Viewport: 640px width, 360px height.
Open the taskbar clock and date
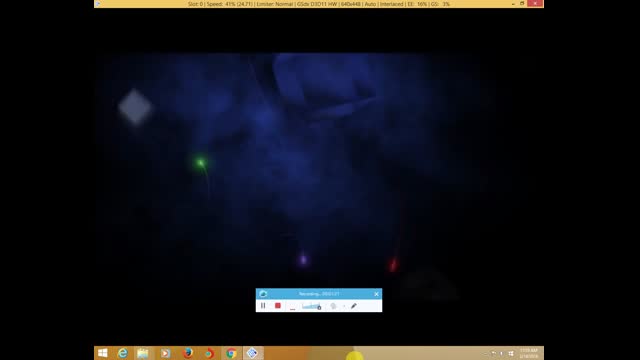tap(529, 353)
